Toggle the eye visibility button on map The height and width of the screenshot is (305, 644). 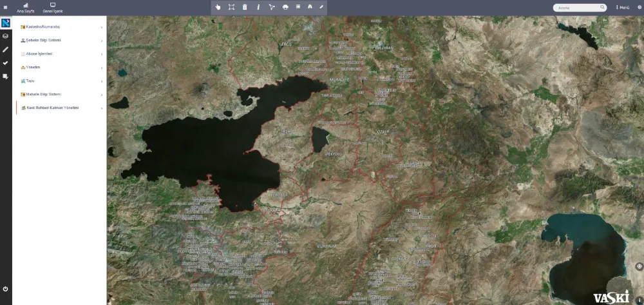(639, 266)
